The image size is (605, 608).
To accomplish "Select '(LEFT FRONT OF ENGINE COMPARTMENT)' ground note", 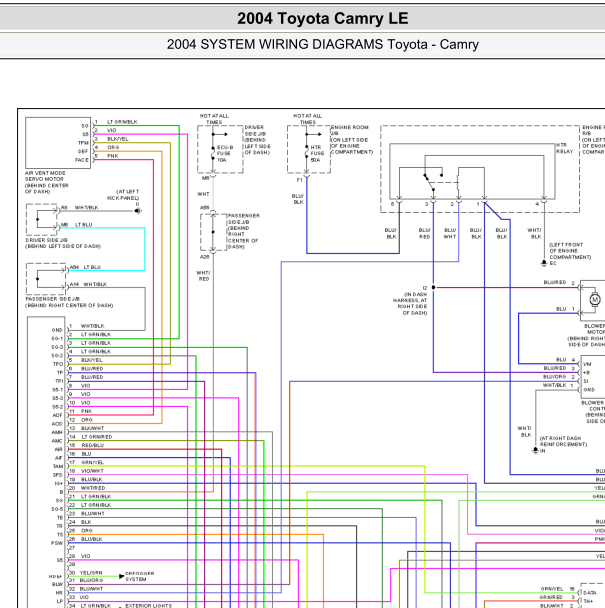I will coord(570,251).
